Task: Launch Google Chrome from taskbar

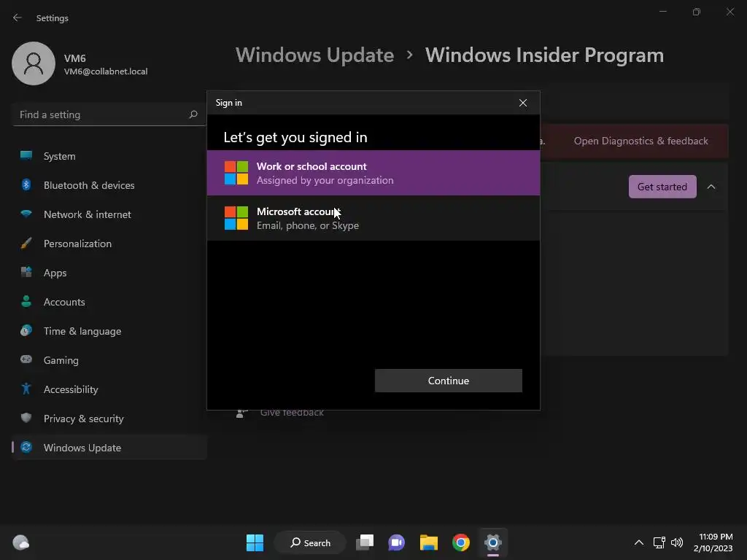Action: [x=461, y=542]
